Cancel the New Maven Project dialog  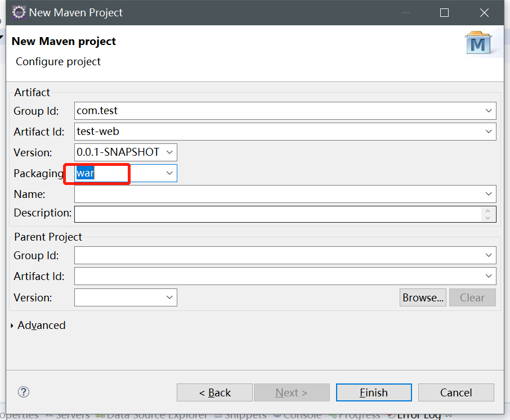pos(456,392)
